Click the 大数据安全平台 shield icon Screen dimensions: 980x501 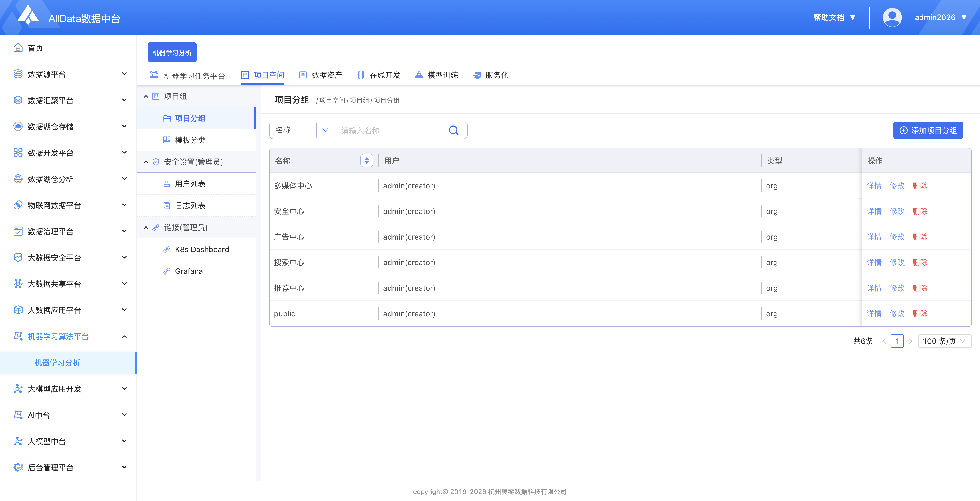[x=18, y=258]
